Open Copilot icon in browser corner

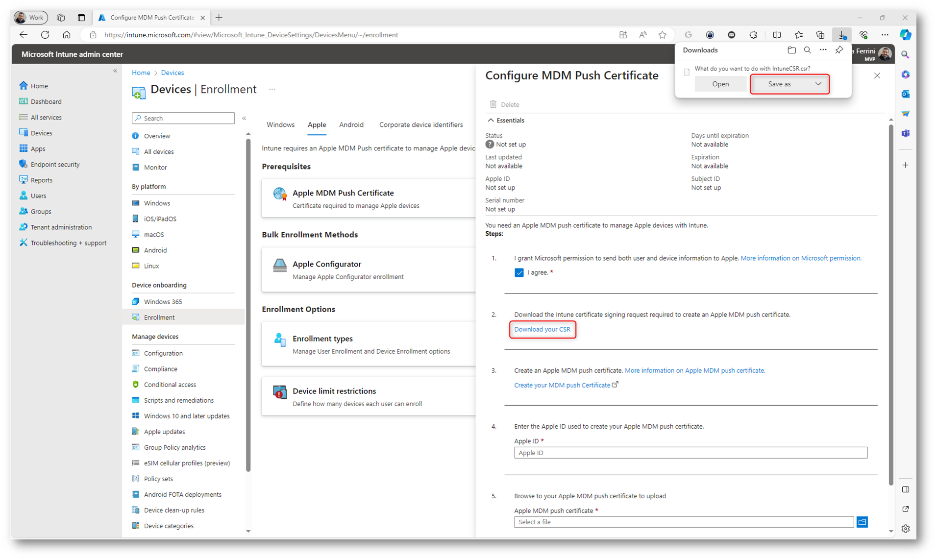pos(905,35)
